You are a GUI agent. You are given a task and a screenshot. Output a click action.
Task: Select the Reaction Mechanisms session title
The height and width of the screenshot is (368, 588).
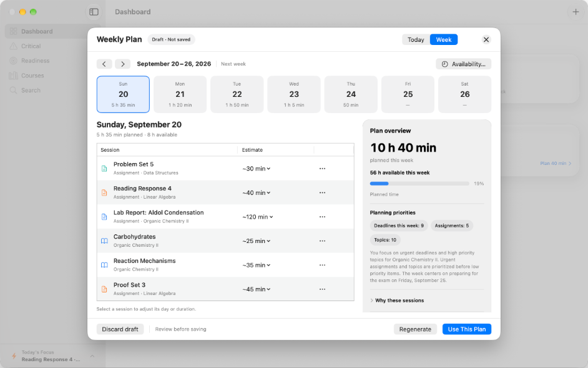(144, 261)
